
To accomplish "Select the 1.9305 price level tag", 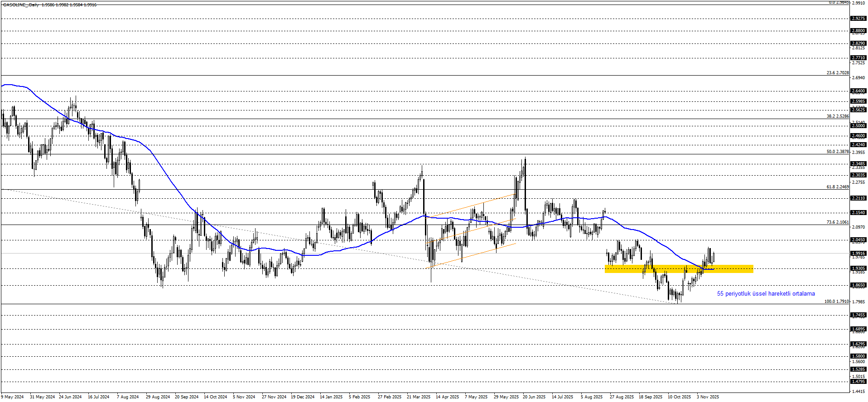I will pos(858,268).
